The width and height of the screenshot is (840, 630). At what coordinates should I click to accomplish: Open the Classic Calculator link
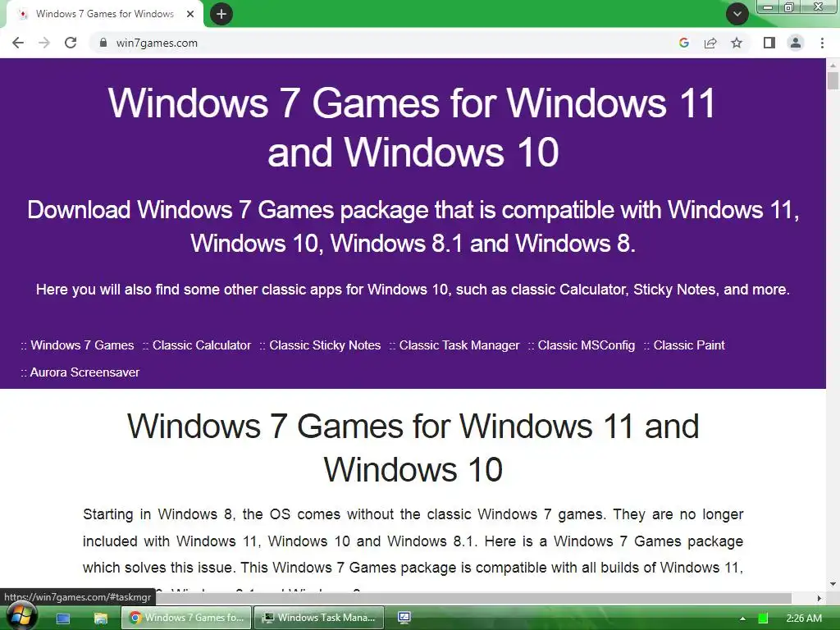[202, 345]
